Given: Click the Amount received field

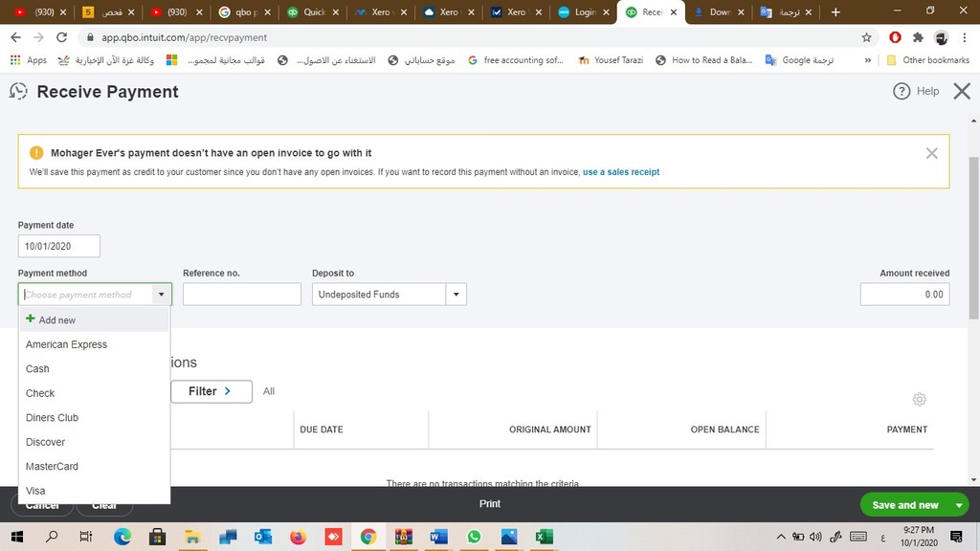Looking at the screenshot, I should pyautogui.click(x=904, y=295).
